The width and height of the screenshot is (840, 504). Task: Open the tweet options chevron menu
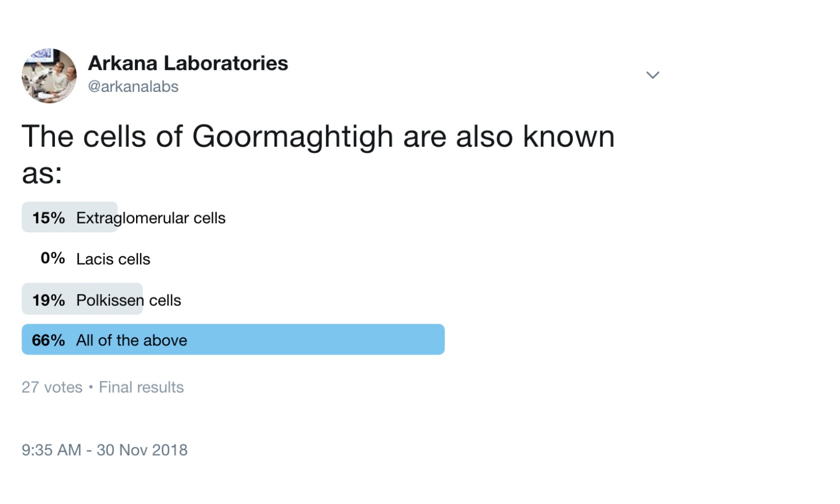[x=652, y=75]
